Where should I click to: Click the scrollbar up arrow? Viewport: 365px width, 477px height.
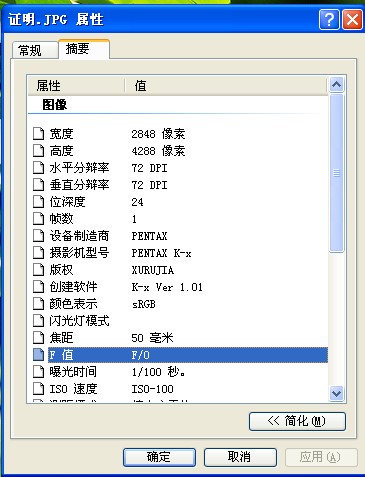(x=337, y=85)
